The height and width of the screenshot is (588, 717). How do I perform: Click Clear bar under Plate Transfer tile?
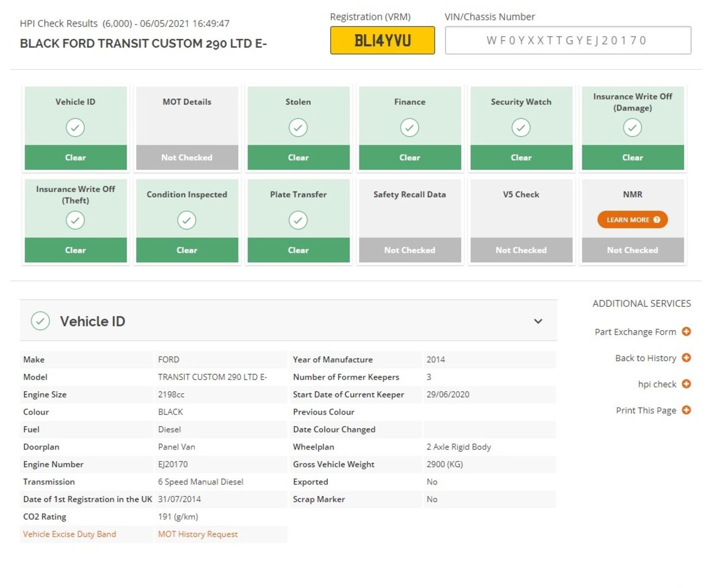click(298, 250)
